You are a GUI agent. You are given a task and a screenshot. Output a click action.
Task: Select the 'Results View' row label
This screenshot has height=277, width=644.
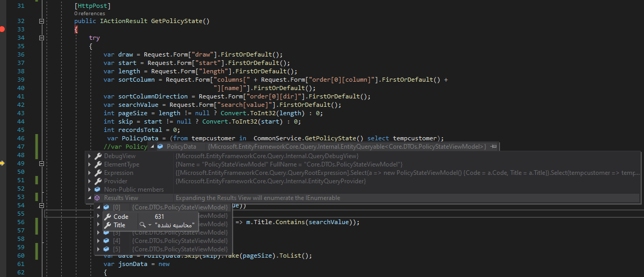point(121,198)
